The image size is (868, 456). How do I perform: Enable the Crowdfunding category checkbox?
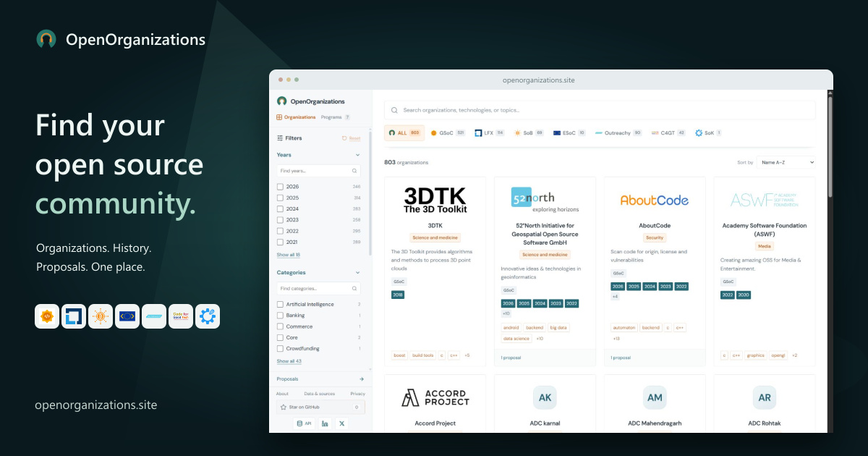(280, 349)
